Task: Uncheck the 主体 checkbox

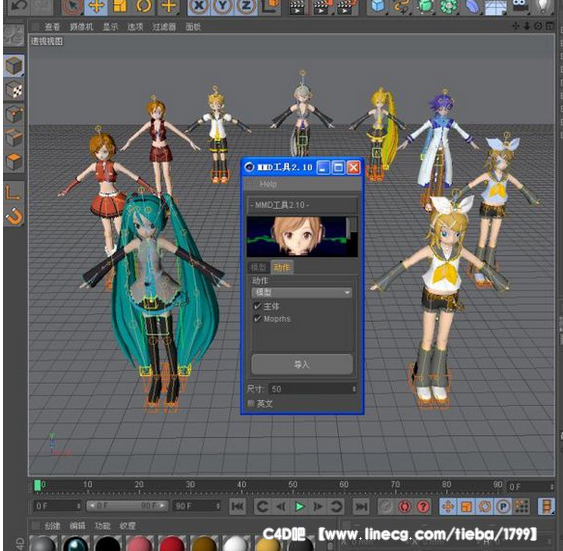Action: pyautogui.click(x=257, y=306)
